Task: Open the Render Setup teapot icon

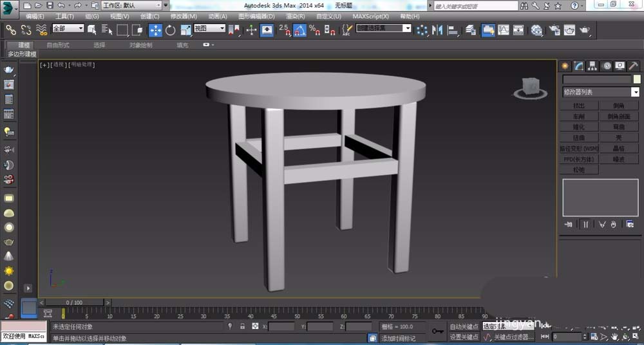Action: 554,30
